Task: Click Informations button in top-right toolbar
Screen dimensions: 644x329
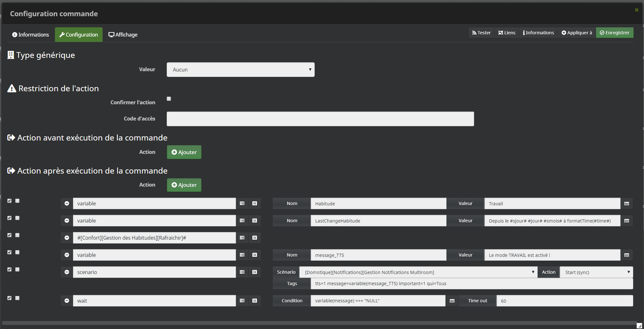Action: click(x=538, y=33)
